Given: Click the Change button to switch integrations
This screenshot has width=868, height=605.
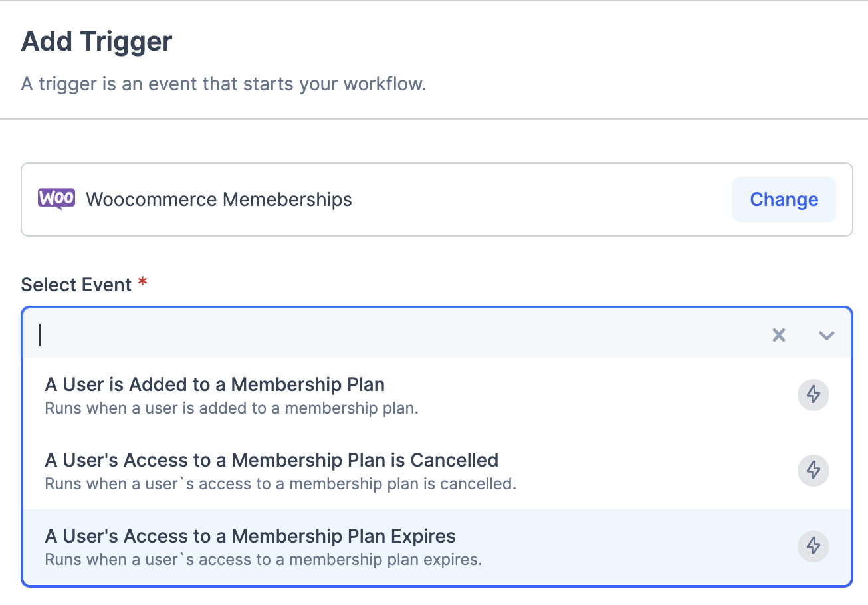Looking at the screenshot, I should (x=784, y=199).
